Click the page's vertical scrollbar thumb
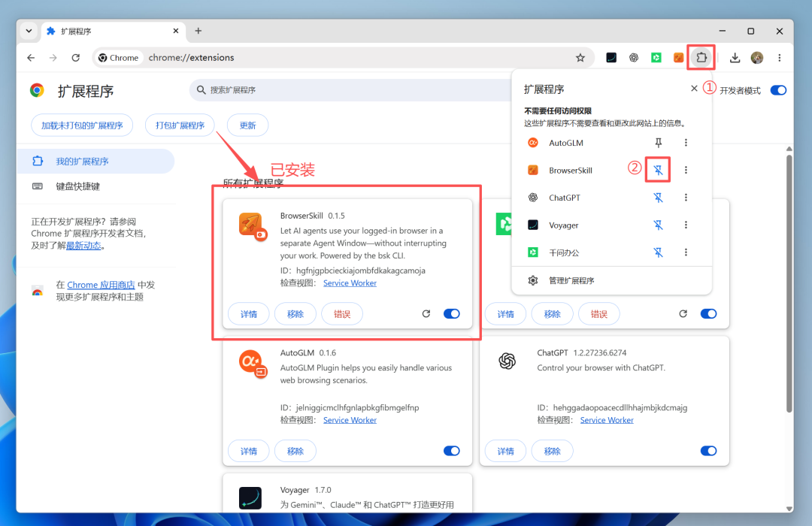The height and width of the screenshot is (526, 812). [x=789, y=283]
